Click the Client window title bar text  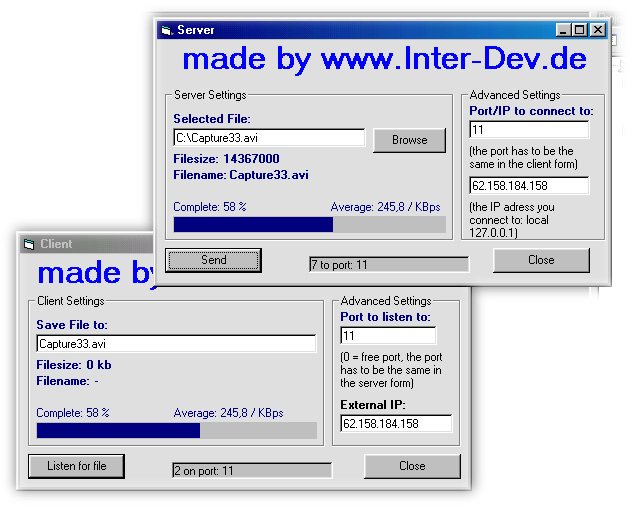pyautogui.click(x=56, y=244)
